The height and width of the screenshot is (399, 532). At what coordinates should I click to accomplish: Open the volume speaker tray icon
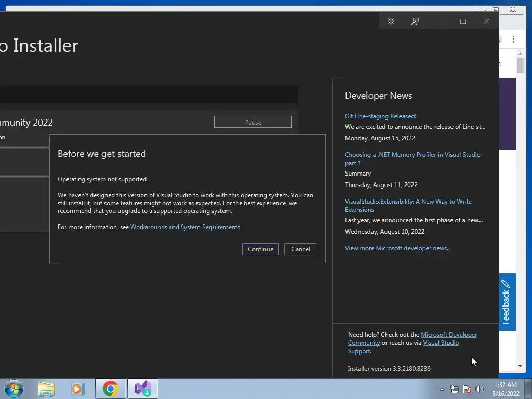(480, 389)
